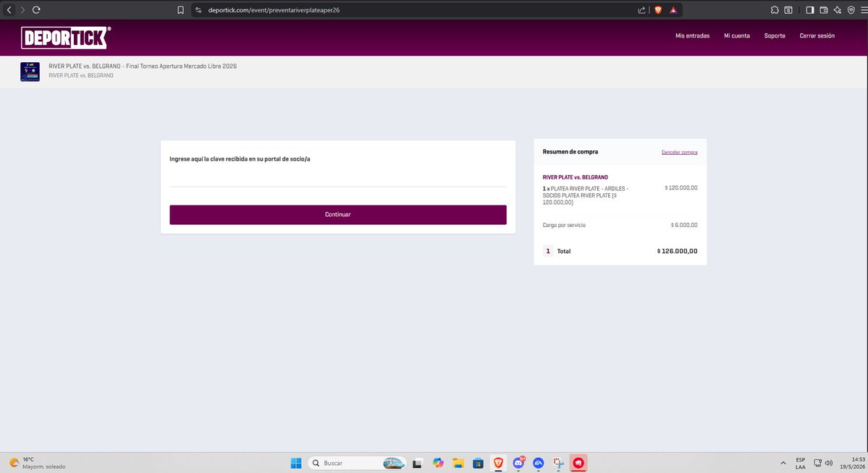Click the Deportick logo
Image resolution: width=868 pixels, height=473 pixels.
pos(66,38)
